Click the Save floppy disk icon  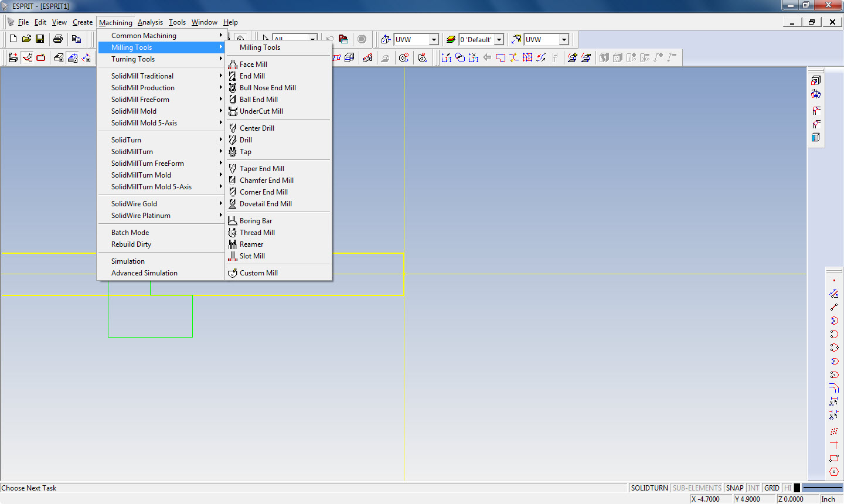click(40, 39)
